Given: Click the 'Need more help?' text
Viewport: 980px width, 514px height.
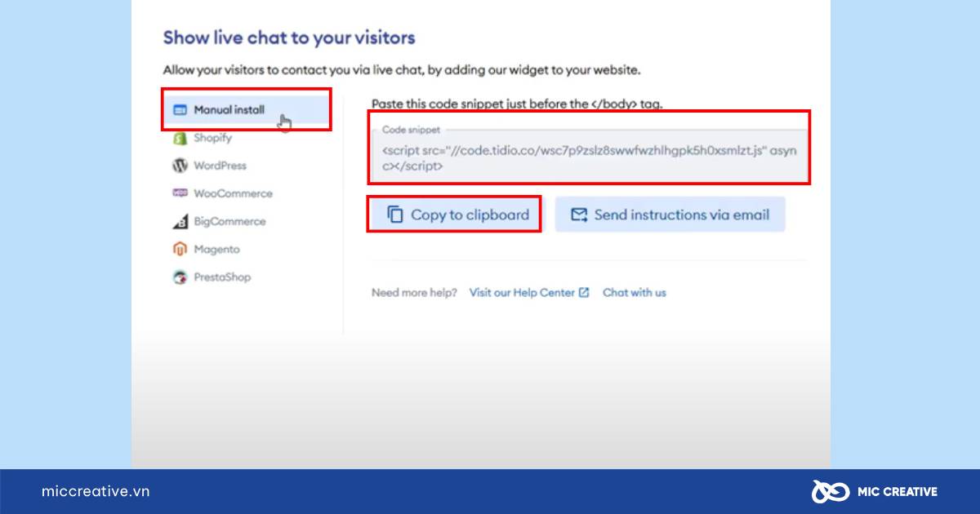Looking at the screenshot, I should pyautogui.click(x=414, y=292).
